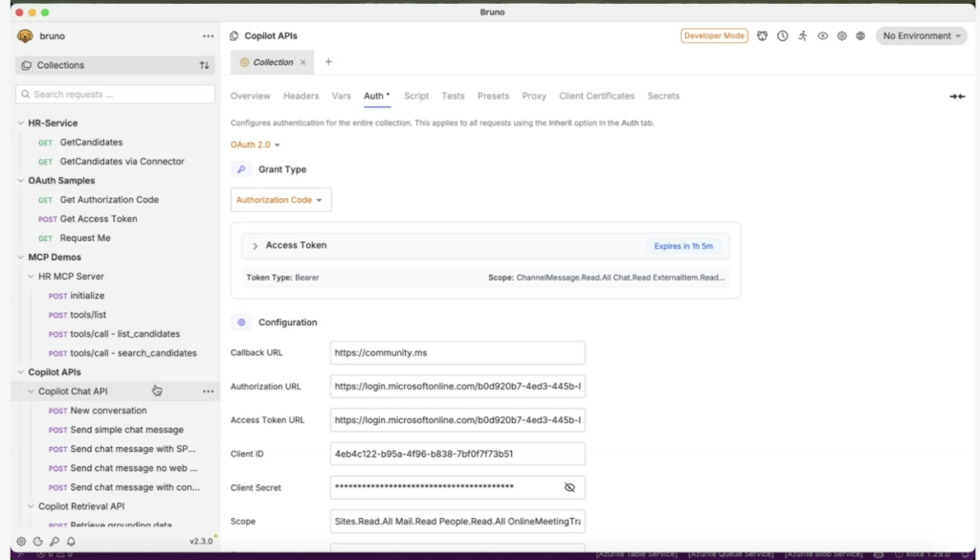Click the Callback URL input field
The height and width of the screenshot is (560, 980).
point(457,353)
